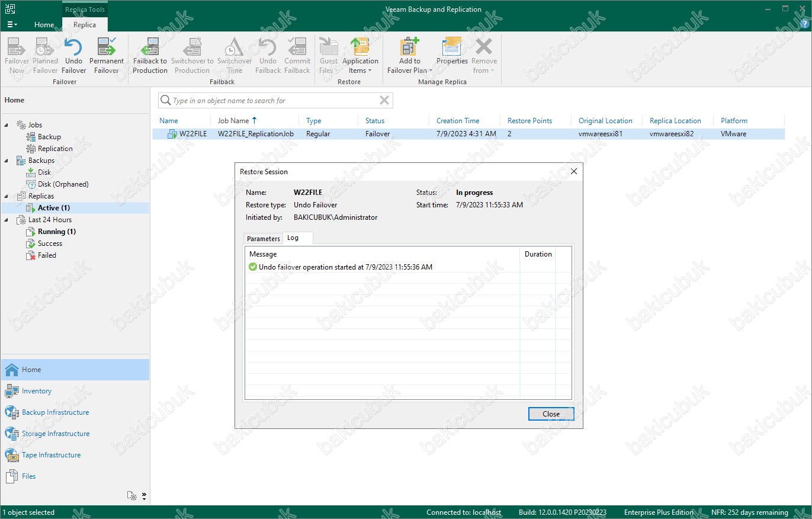The image size is (812, 519).
Task: Open the Storage Infrastructure view
Action: 75,434
